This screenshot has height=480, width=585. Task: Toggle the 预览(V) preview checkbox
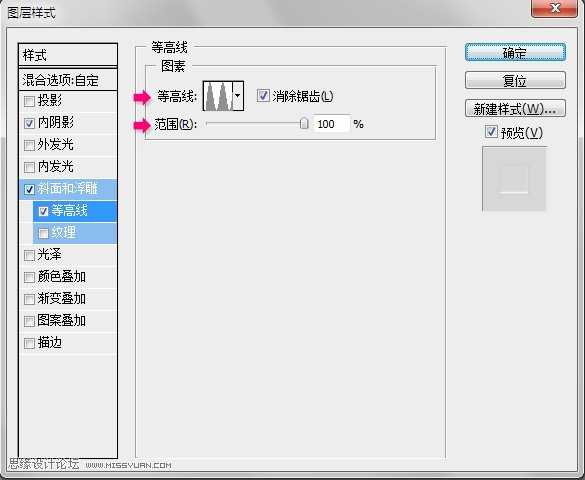coord(491,132)
